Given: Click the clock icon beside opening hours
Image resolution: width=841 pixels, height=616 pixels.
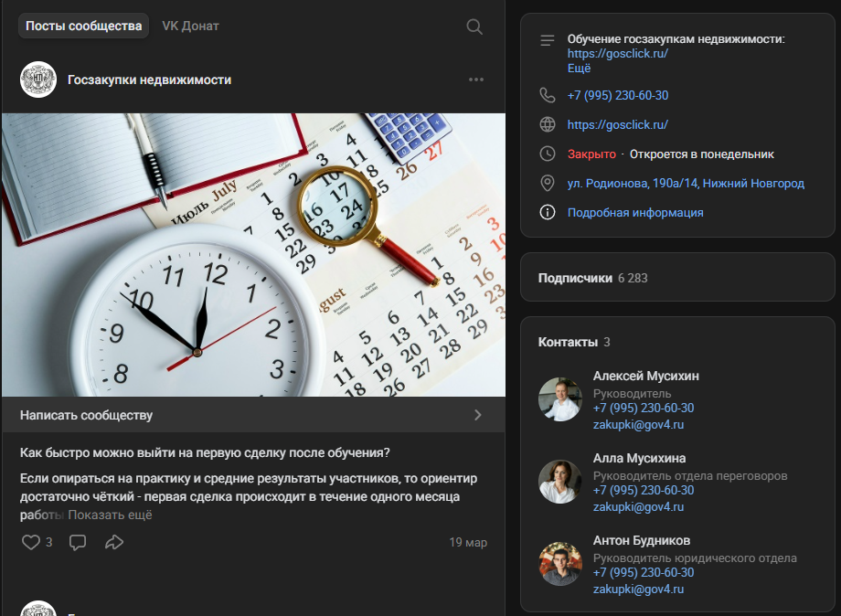Looking at the screenshot, I should (548, 154).
